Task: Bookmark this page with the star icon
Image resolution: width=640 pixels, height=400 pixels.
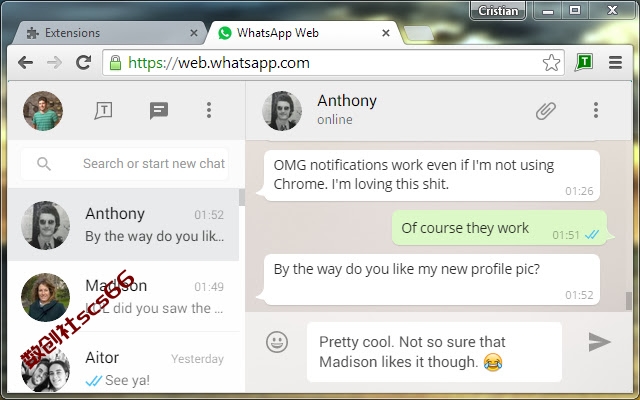Action: [551, 62]
